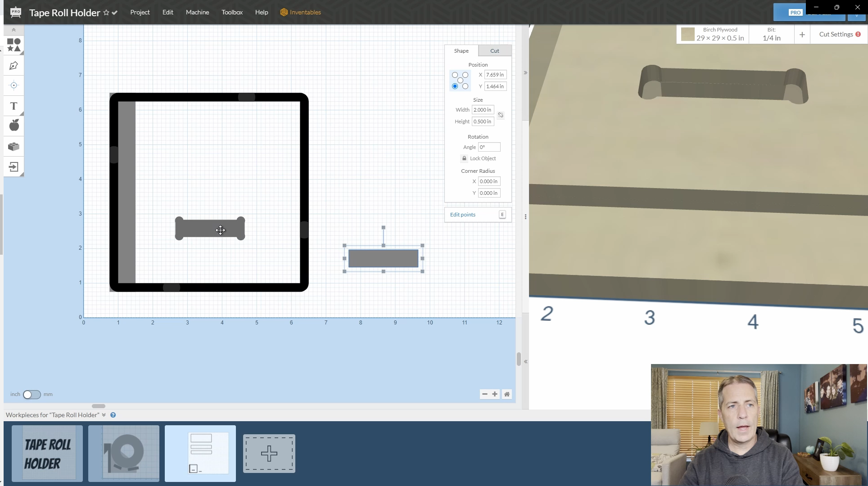Screen dimensions: 868x486
Task: Collapse the left tool sidebar arrow
Action: [x=14, y=30]
